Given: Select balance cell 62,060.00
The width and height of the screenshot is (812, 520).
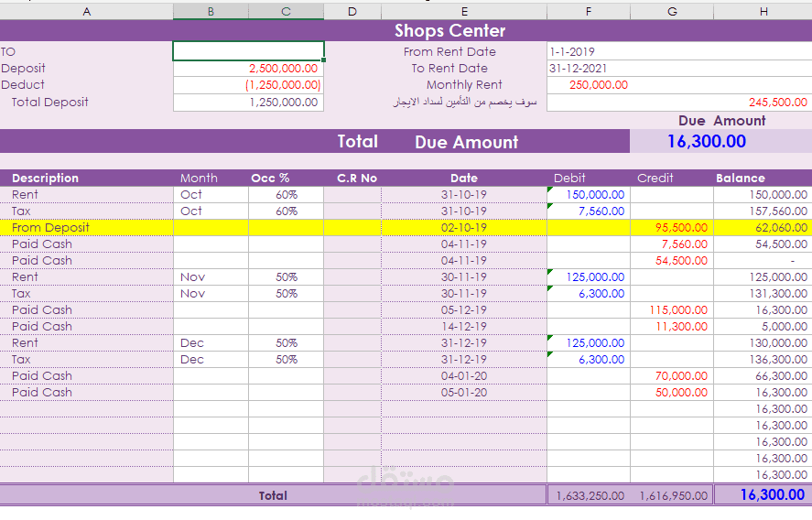Looking at the screenshot, I should [763, 227].
